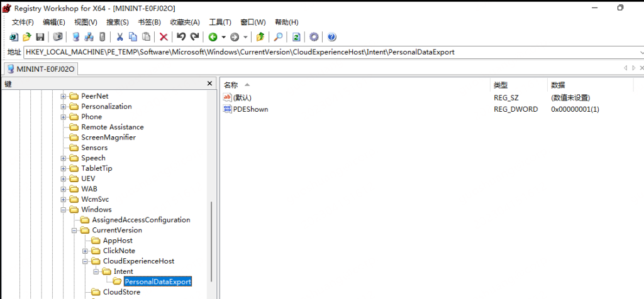
Task: Expand the ClickNote tree node
Action: [x=85, y=251]
